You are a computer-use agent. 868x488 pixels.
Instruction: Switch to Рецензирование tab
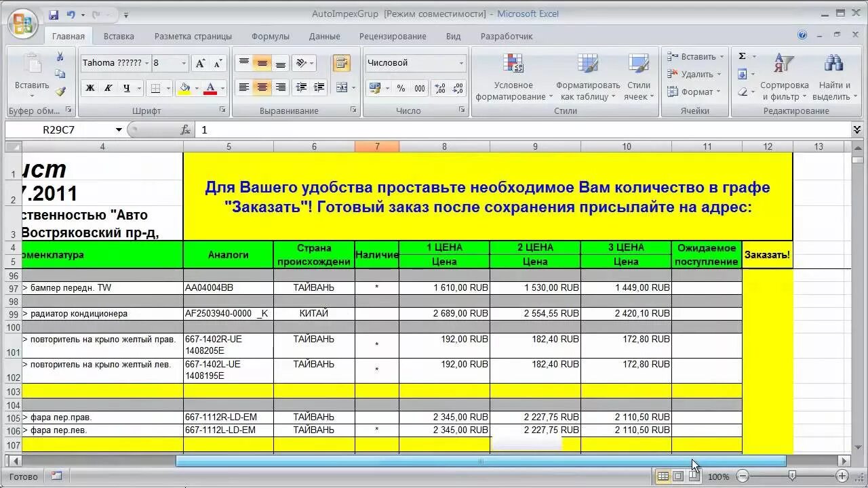coord(393,36)
